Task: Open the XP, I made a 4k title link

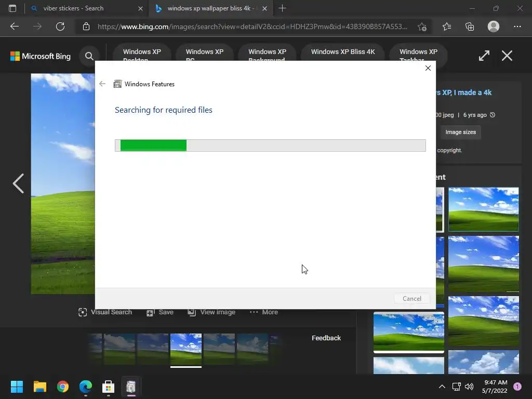Action: 464,92
